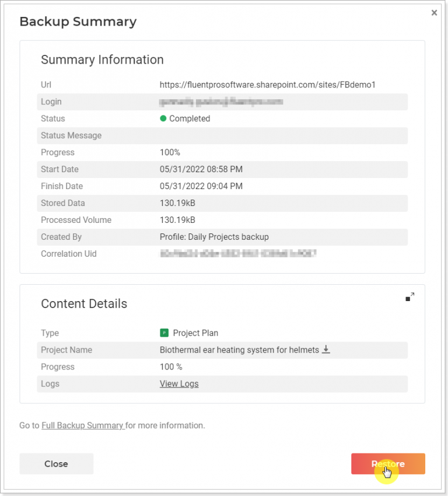Click the green Completed status indicator
The width and height of the screenshot is (448, 496).
tap(164, 118)
